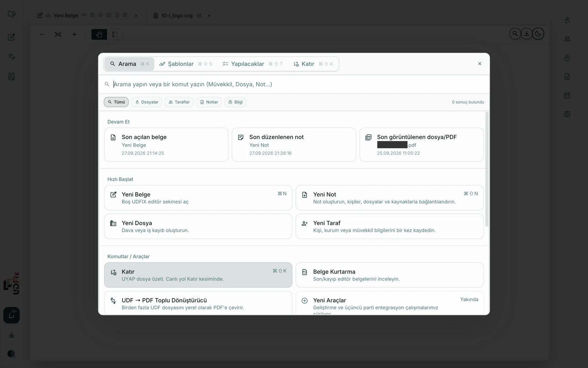Open the Yeni Belge tab

tap(66, 15)
